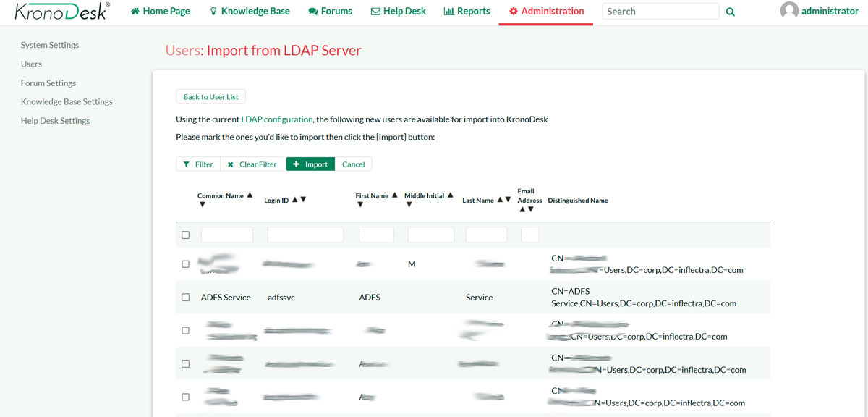The image size is (868, 417).
Task: Sort Email Address descending arrow
Action: point(531,209)
